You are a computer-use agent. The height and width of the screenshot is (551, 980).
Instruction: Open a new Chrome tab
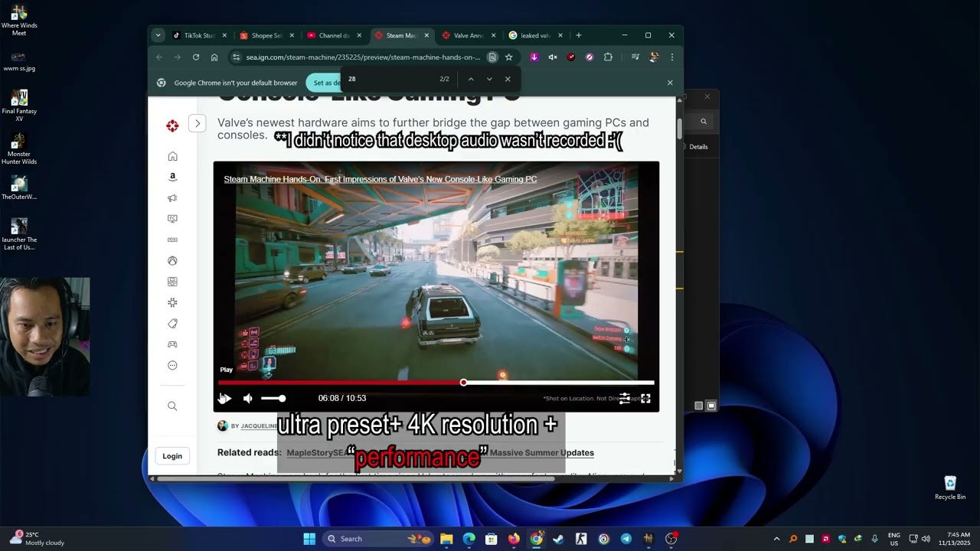578,35
